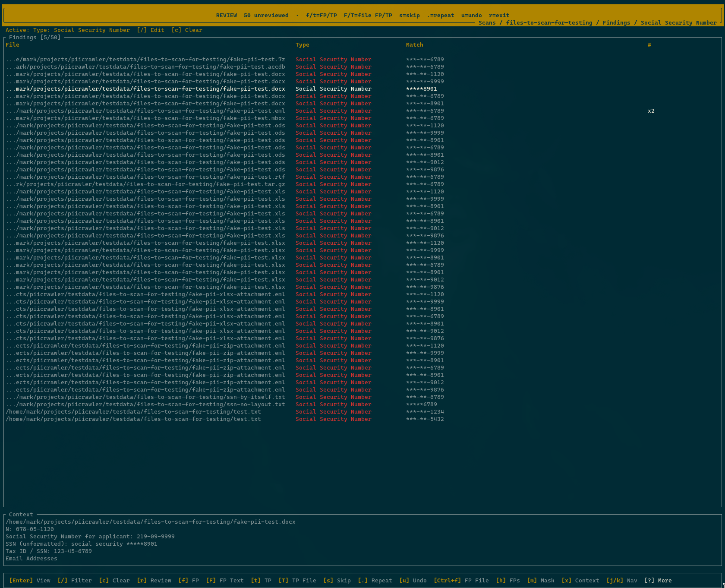Screen dimensions: 725x588
Task: Click the REVIEW label in the top banner
Action: pos(227,16)
